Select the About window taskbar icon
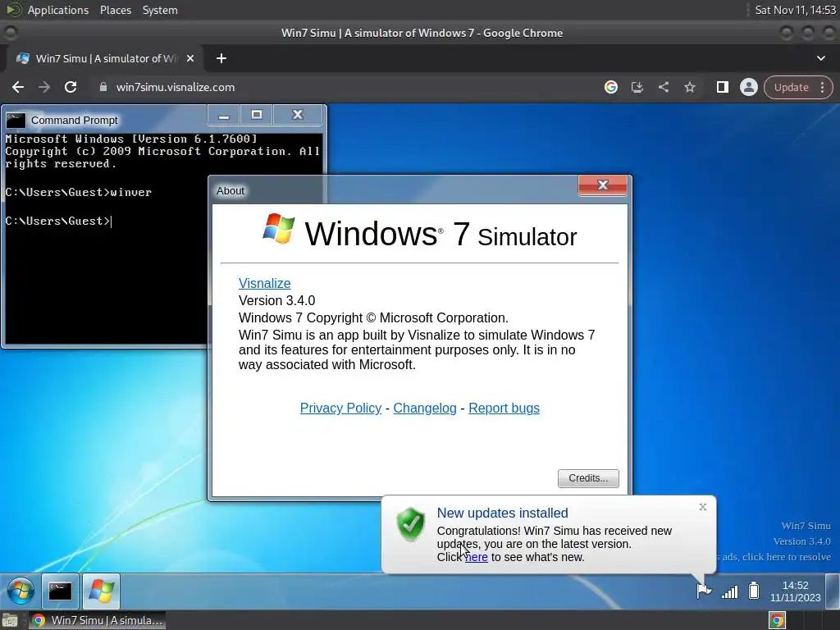This screenshot has width=840, height=630. 101,591
